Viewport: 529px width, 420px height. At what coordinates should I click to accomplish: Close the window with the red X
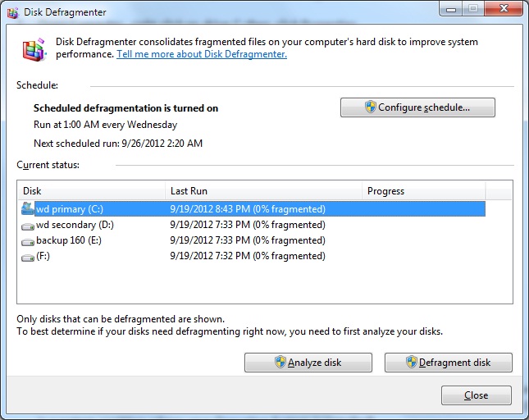[x=504, y=8]
